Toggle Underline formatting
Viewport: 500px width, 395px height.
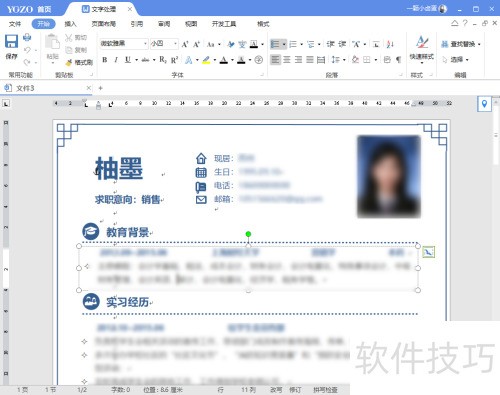coord(128,60)
